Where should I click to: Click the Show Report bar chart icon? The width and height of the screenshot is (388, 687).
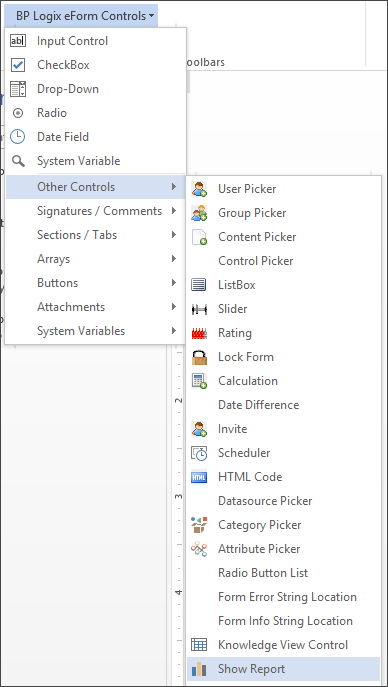coord(199,669)
